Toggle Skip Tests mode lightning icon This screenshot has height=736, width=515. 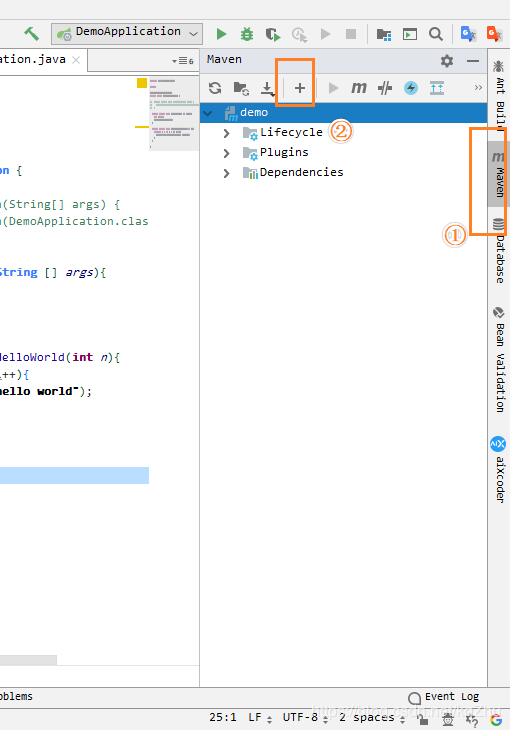[411, 88]
